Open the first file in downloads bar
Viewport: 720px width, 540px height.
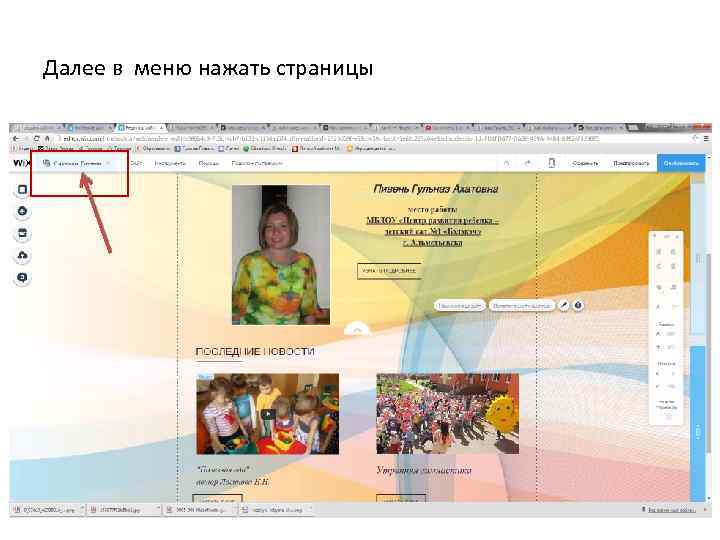tap(47, 510)
